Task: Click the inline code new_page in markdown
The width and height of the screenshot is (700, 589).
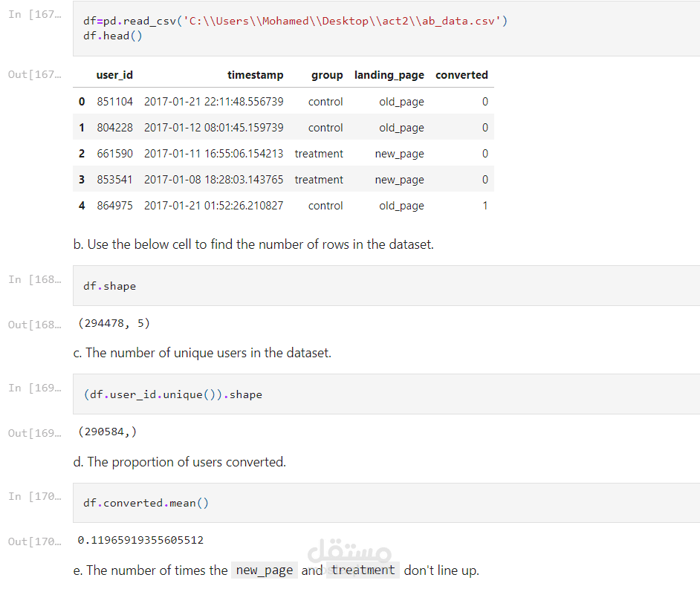Action: click(x=265, y=570)
